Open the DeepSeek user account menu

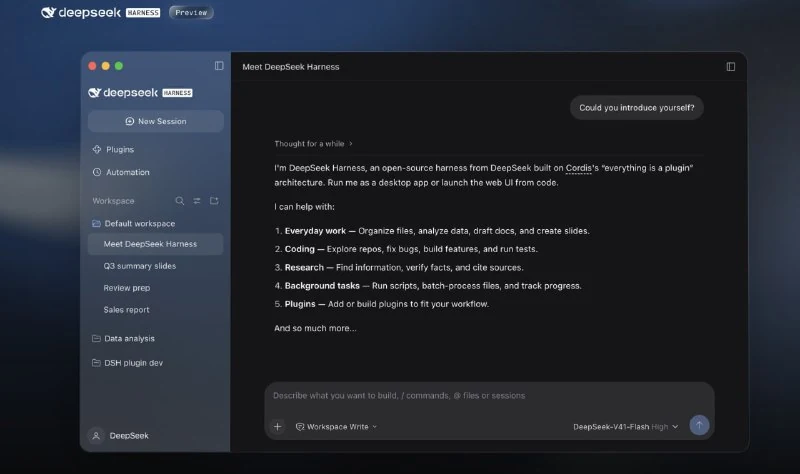tap(118, 436)
